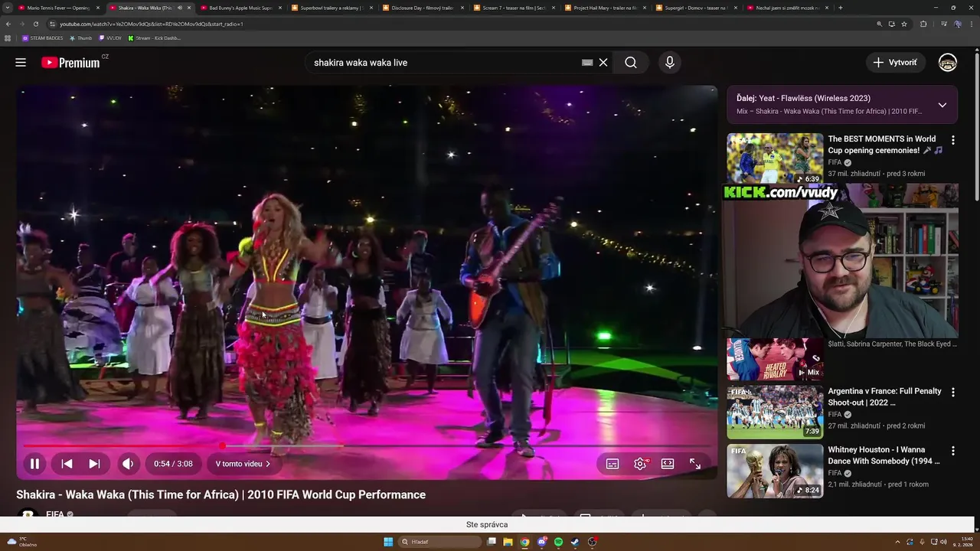Click the video title text
Viewport: 980px width, 551px height.
[220, 494]
